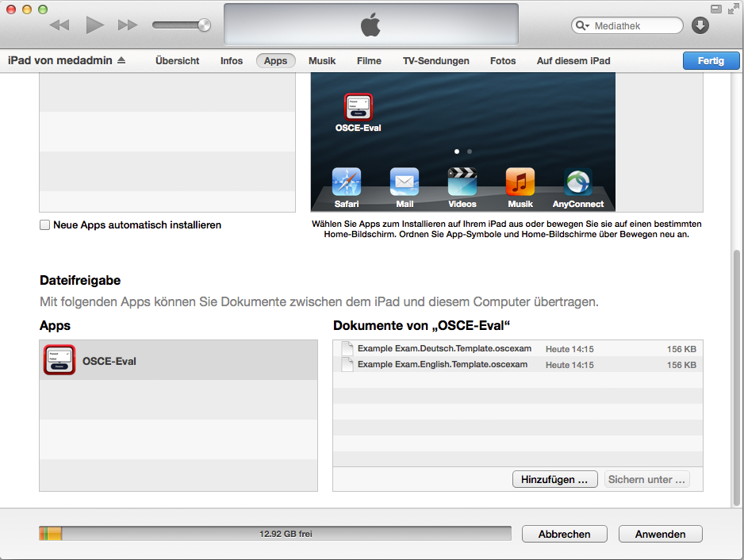Switch to TV-Sendungen tab

coord(436,61)
